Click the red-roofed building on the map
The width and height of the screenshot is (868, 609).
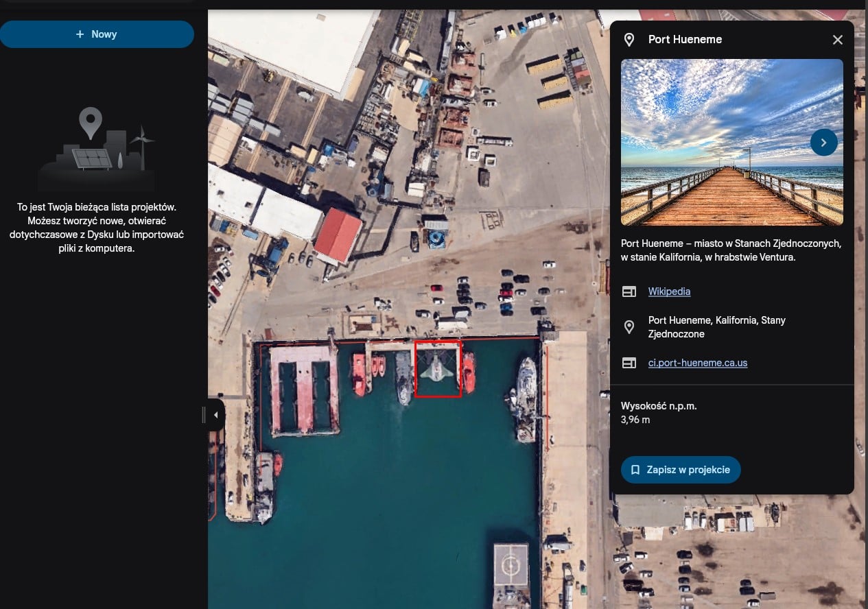click(x=338, y=235)
